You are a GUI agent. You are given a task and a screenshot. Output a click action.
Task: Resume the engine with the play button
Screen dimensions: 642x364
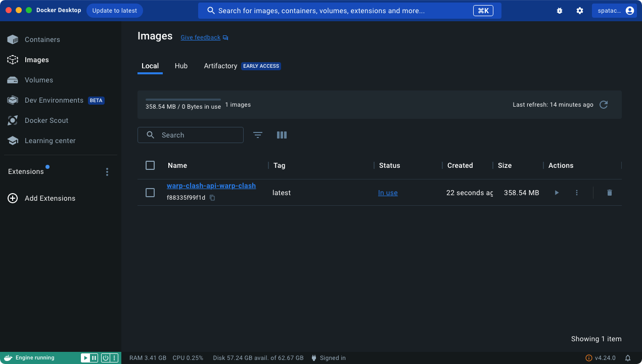85,358
